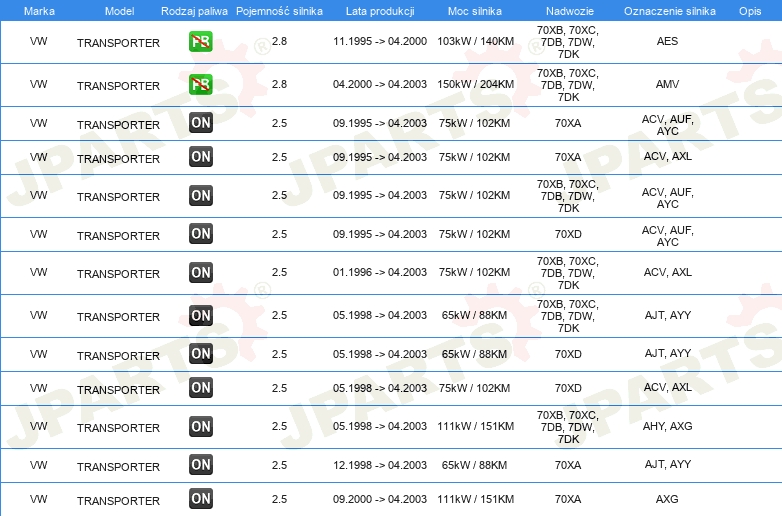
Task: Click the Model column header
Action: [119, 11]
